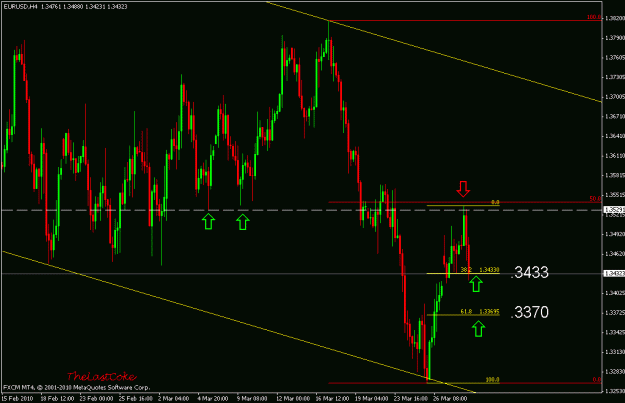Select the 12 Mar 00:00 time label

(x=293, y=399)
